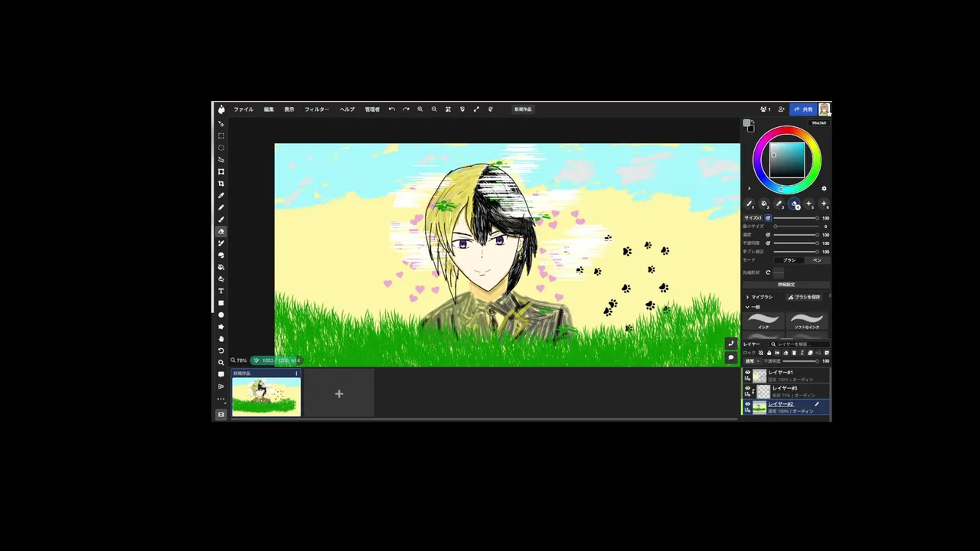Select the ellipse shape tool
Viewport: 980px width, 551px height.
221,315
